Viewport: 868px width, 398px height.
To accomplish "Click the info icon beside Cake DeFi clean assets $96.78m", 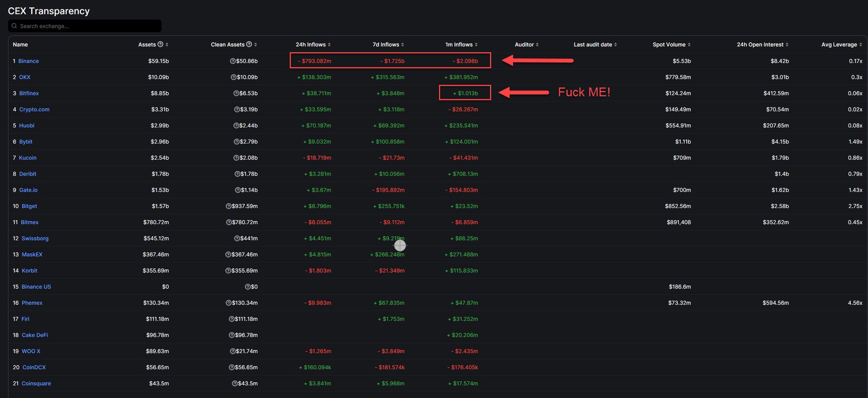I will [x=231, y=335].
